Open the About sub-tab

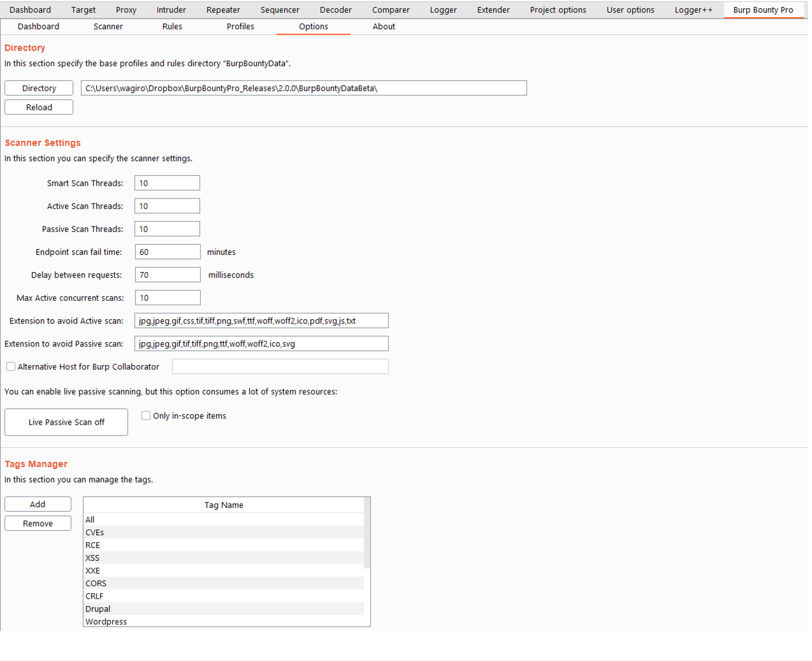click(384, 26)
